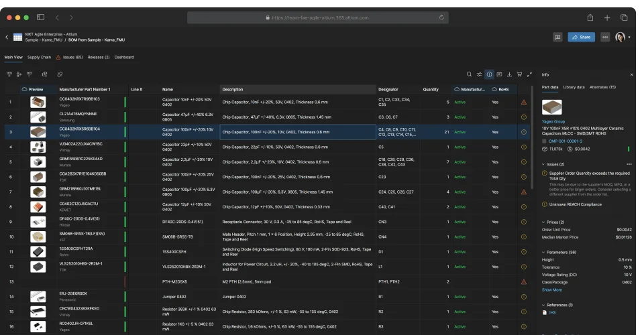Select the Jumper 0402 description cell
Screen dimensions: 644x335
point(298,297)
